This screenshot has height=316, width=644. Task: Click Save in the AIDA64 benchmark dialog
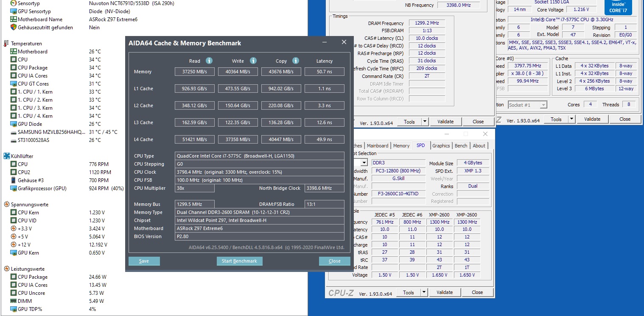(x=144, y=261)
